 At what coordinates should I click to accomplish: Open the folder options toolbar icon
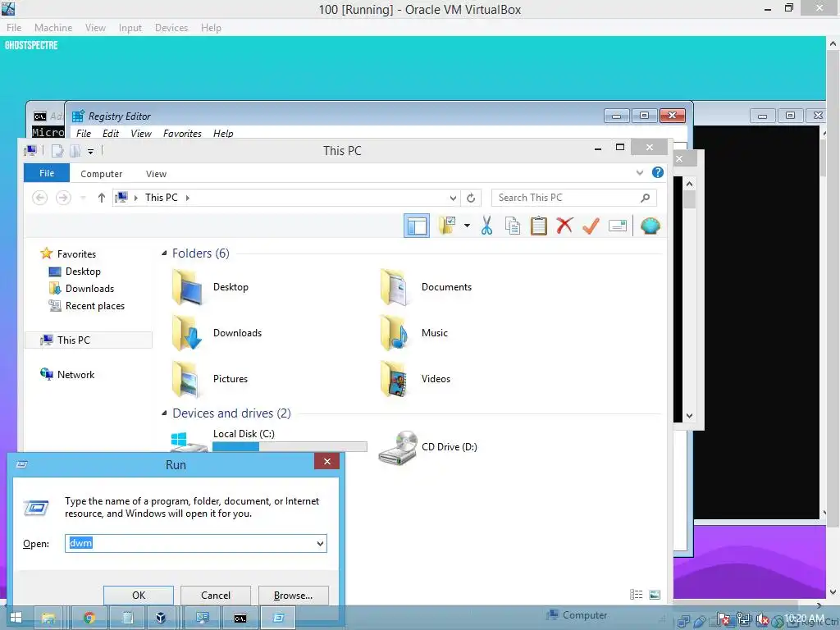[447, 226]
